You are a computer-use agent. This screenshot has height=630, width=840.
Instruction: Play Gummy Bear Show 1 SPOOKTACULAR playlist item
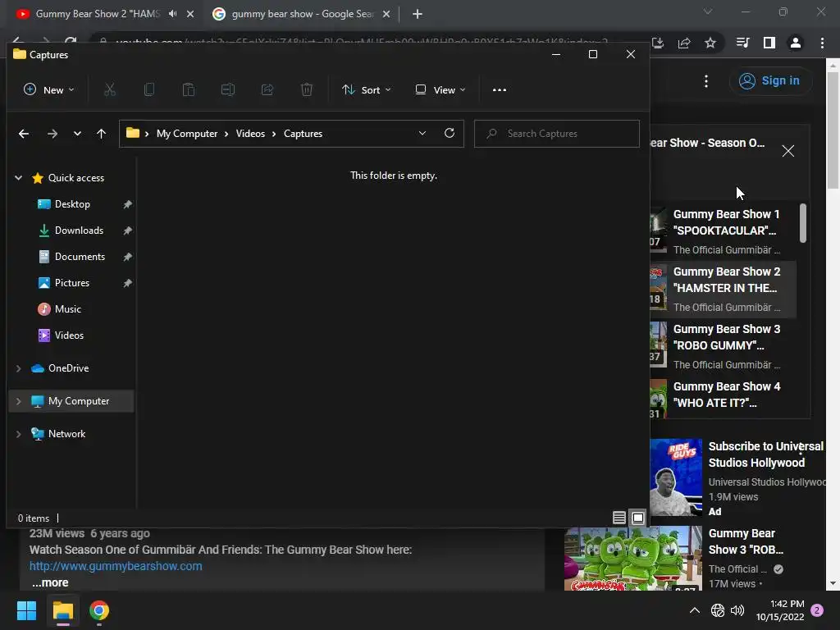[723, 231]
